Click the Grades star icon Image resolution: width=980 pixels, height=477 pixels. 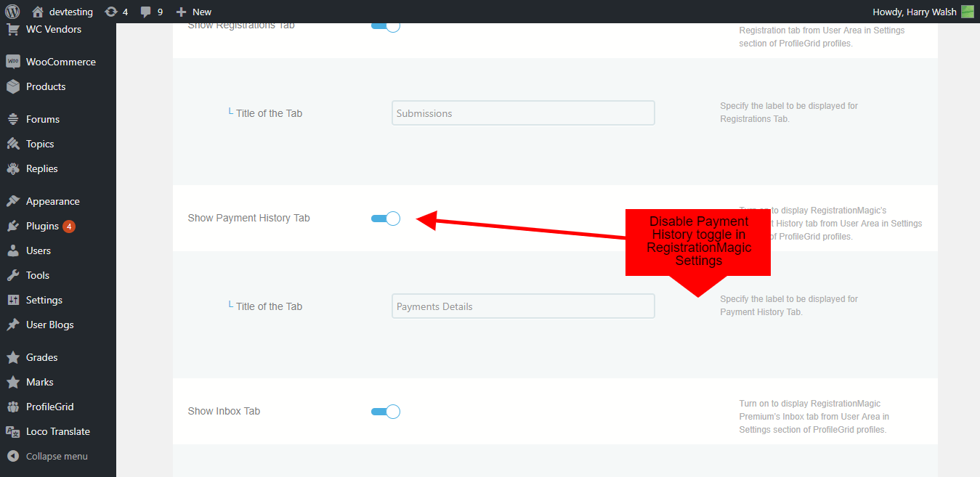point(12,357)
